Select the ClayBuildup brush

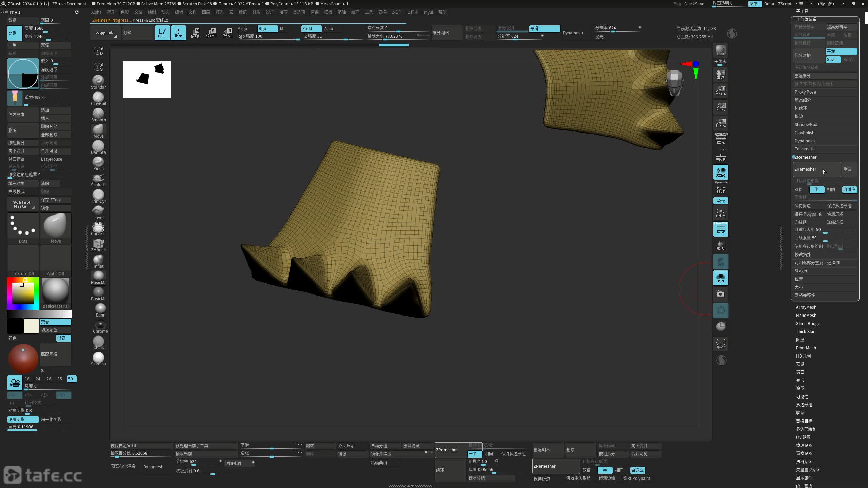[98, 98]
